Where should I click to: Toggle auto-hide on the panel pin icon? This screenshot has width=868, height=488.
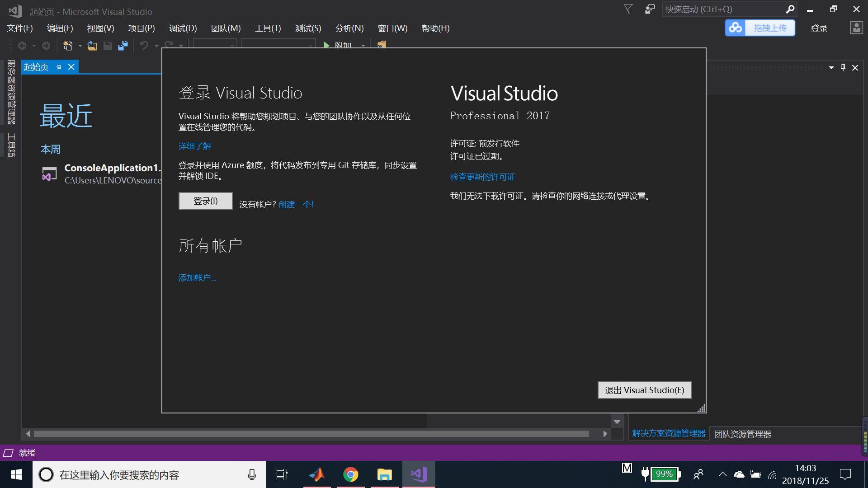pos(843,67)
